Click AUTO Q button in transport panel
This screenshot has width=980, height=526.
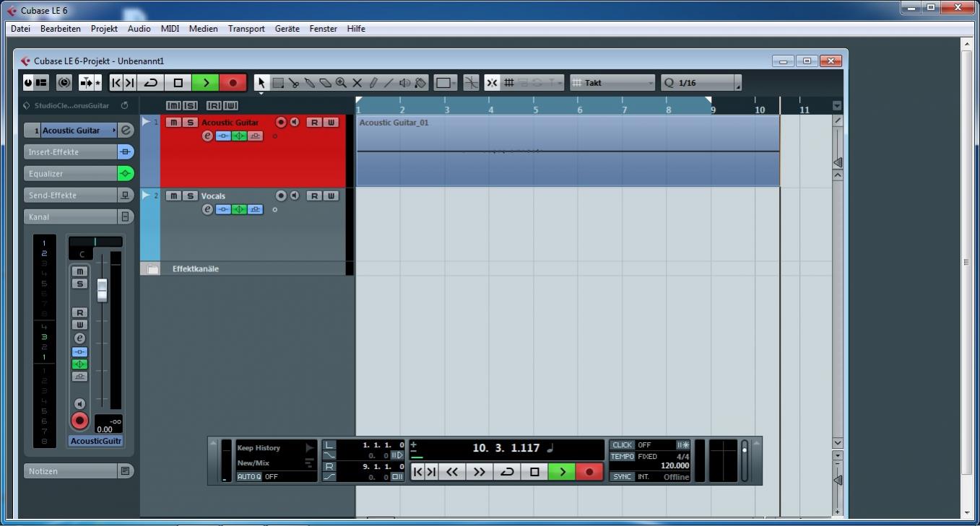[x=249, y=477]
